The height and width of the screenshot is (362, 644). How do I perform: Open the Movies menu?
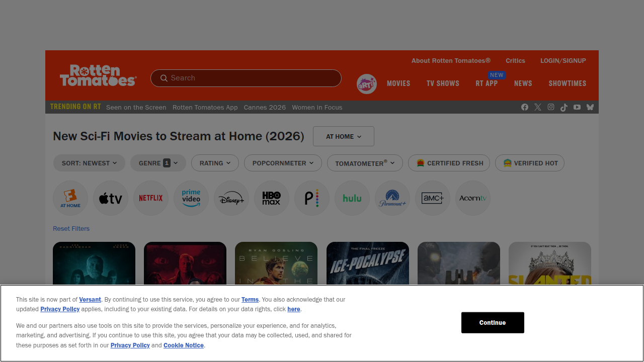point(398,83)
